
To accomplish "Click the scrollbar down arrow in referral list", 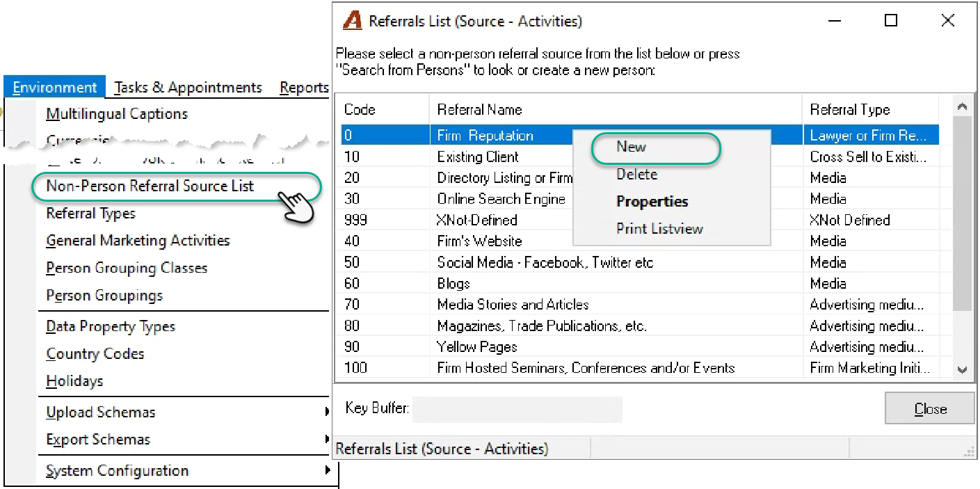I will [963, 370].
